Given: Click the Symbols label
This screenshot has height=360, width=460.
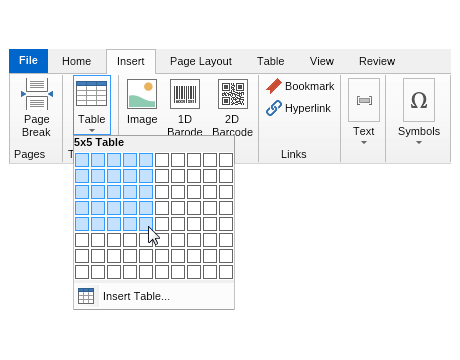Looking at the screenshot, I should coord(419,131).
